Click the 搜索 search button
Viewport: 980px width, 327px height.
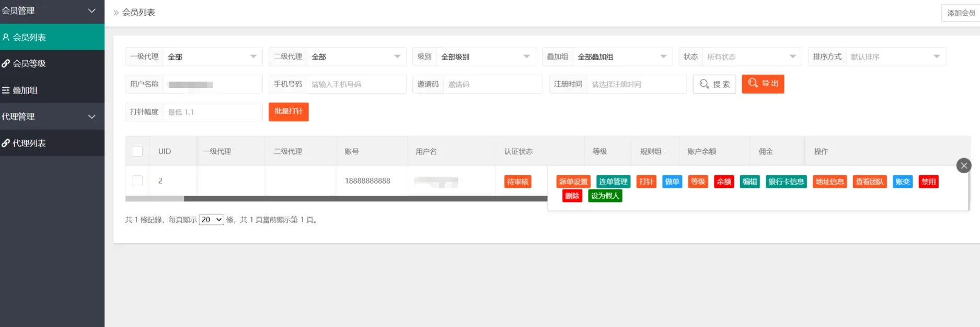click(x=714, y=84)
